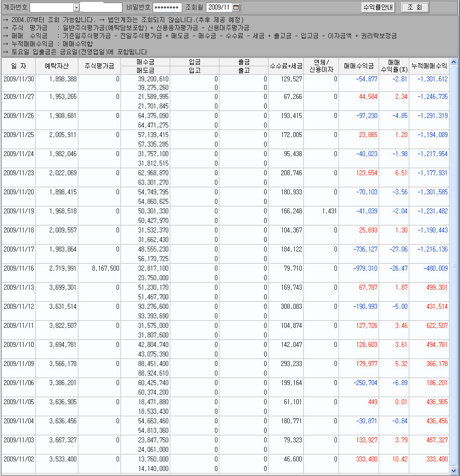
Task: Expand the 계좌번호 account dropdown
Action: [76, 8]
